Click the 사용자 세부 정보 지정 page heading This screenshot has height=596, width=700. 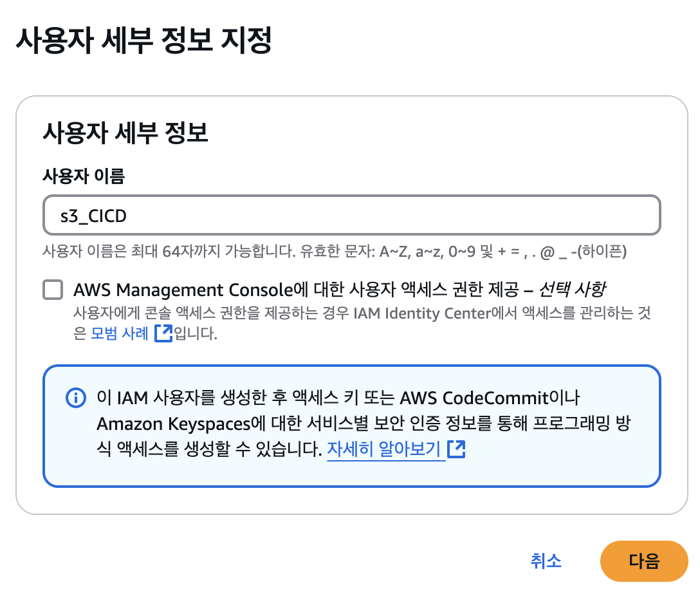pyautogui.click(x=143, y=40)
